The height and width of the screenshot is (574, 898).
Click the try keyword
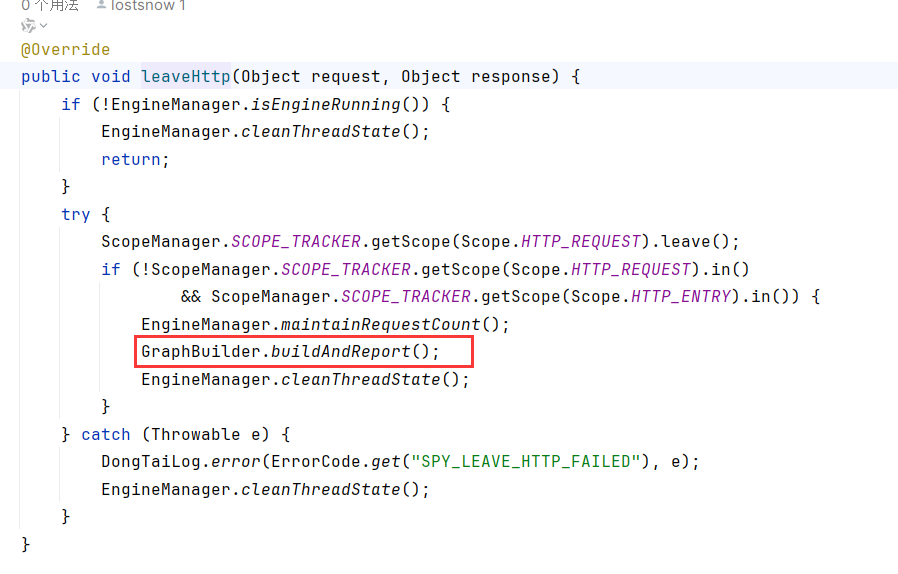pyautogui.click(x=75, y=214)
